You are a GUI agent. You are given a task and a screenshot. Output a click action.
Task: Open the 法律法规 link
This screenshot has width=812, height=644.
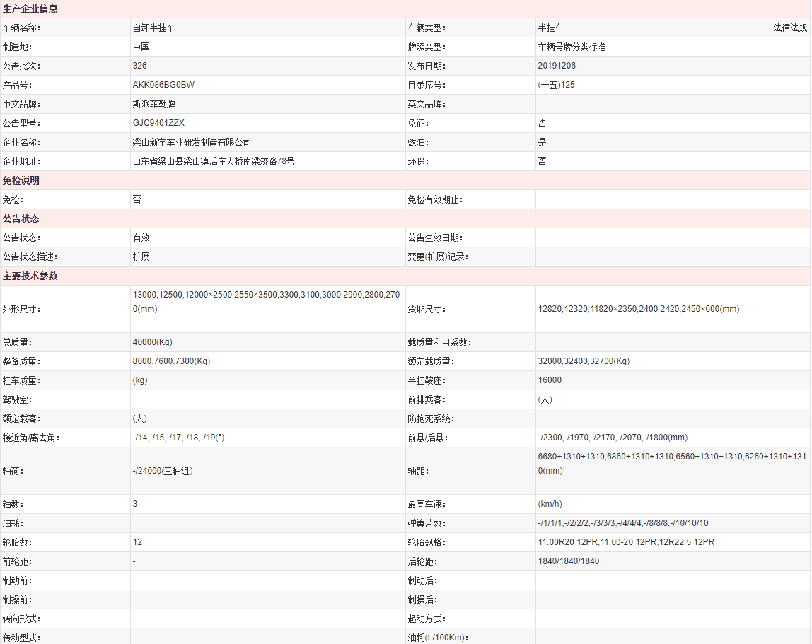(x=789, y=28)
